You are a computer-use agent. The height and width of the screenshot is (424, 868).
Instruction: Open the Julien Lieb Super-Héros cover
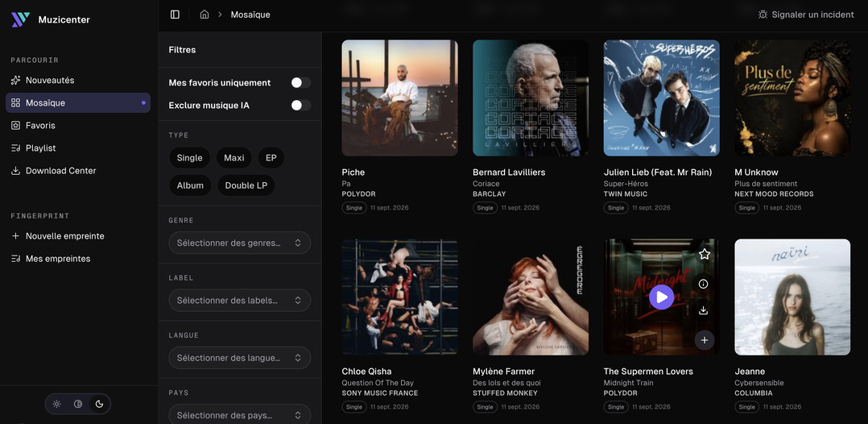point(662,98)
